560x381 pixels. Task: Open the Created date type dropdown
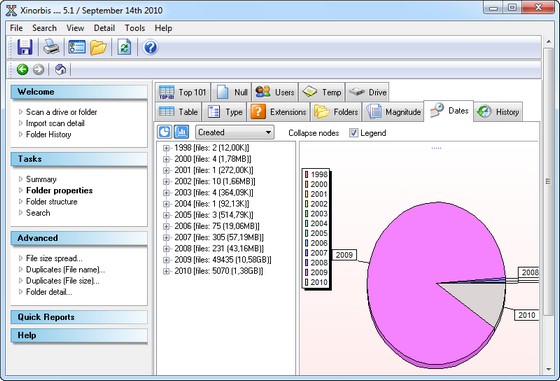coord(235,132)
